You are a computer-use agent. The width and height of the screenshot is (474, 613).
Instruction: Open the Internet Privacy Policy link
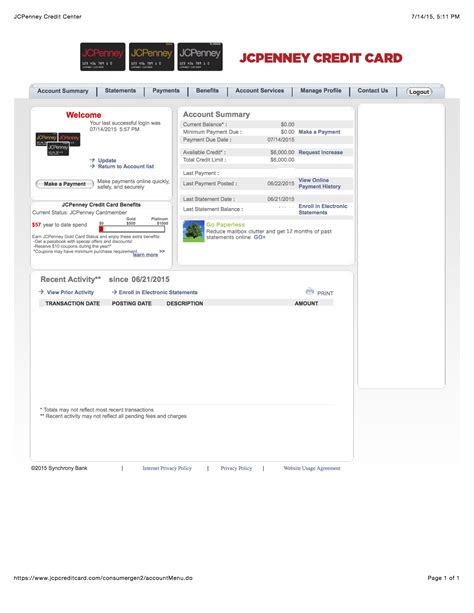click(167, 468)
